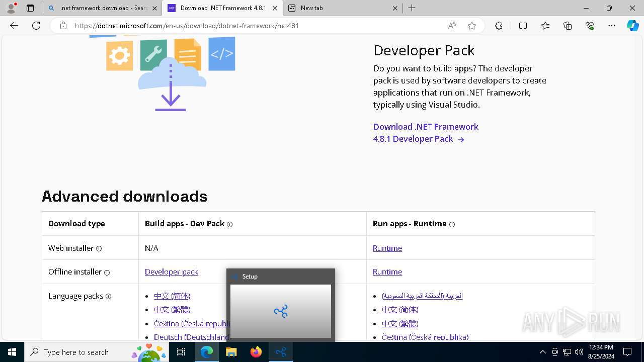This screenshot has width=644, height=362.
Task: Refresh the page with reload icon
Action: pyautogui.click(x=36, y=26)
